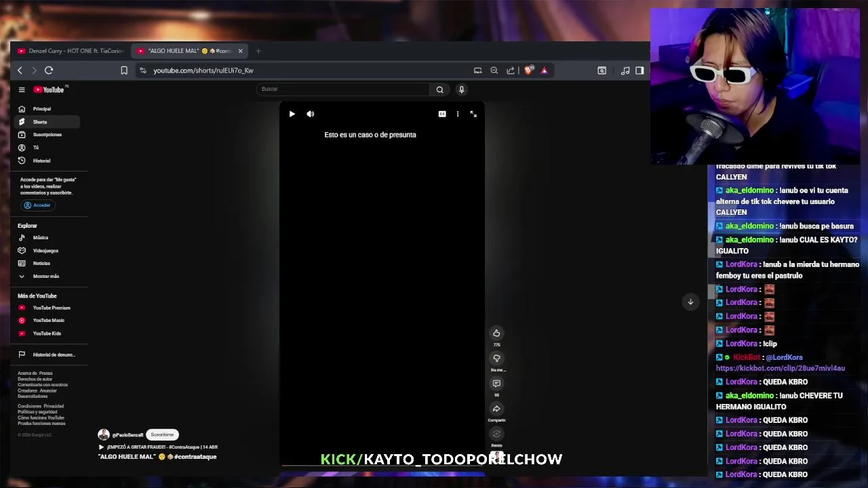The width and height of the screenshot is (868, 488).
Task: Bookmark this page
Action: (x=124, y=70)
